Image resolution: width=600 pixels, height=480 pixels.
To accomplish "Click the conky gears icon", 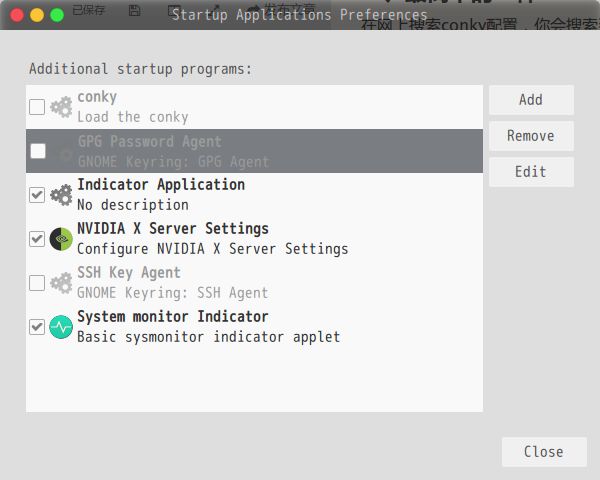I will 61,107.
